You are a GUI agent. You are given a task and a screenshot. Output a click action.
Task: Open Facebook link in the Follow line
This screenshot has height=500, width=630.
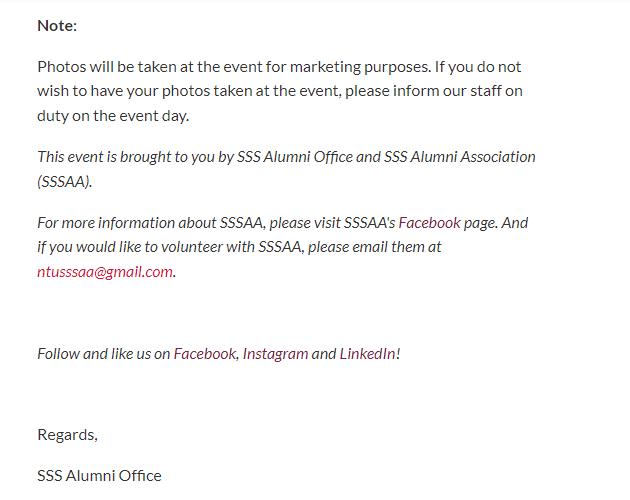click(x=205, y=354)
